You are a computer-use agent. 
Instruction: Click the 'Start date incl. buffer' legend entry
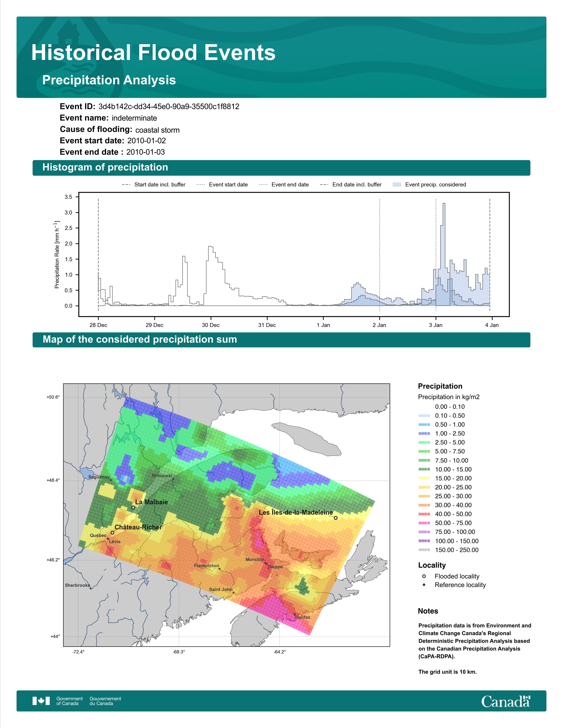click(x=154, y=185)
